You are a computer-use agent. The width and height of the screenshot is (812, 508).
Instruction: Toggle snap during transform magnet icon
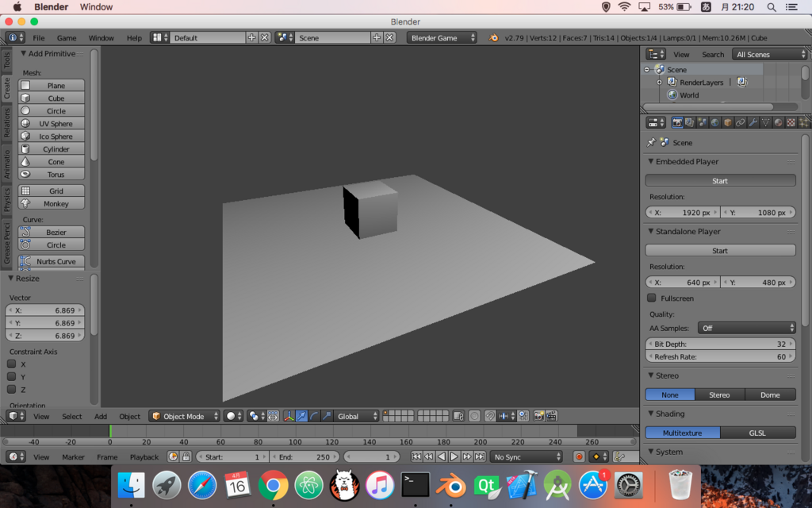[489, 416]
